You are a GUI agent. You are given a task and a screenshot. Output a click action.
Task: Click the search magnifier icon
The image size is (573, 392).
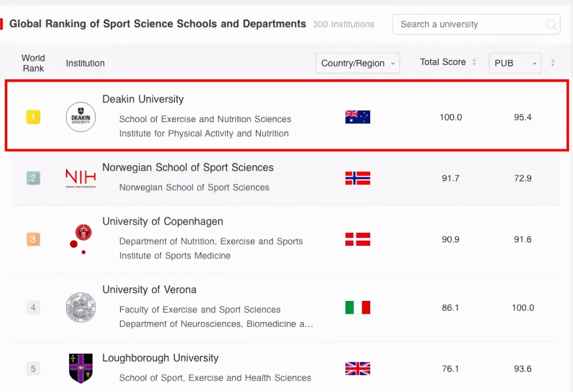[551, 24]
